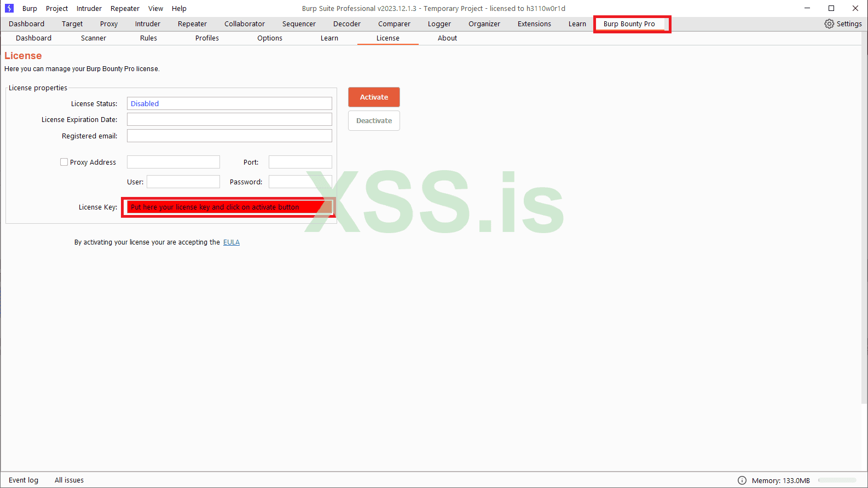The image size is (868, 488).
Task: Click the window title bar text
Action: pyautogui.click(x=433, y=8)
